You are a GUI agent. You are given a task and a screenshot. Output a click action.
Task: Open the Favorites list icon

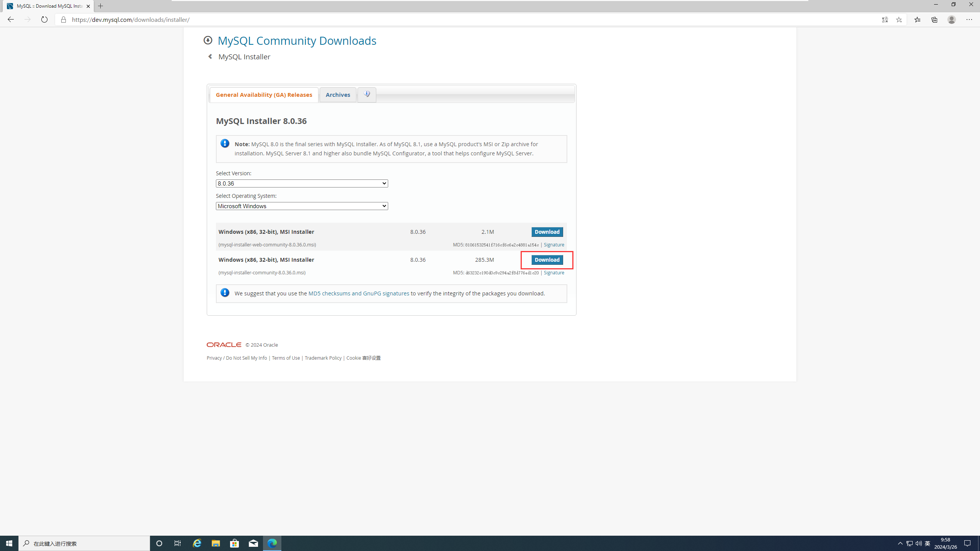point(917,20)
